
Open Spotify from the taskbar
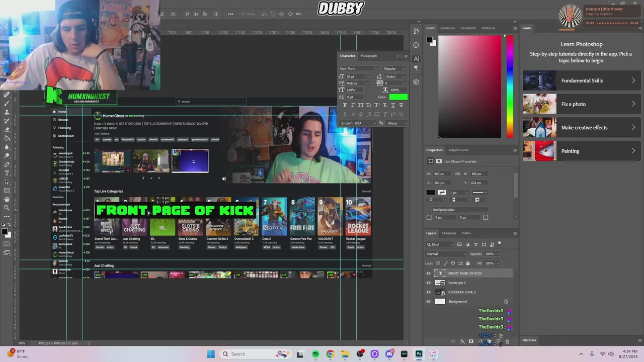tap(315, 354)
